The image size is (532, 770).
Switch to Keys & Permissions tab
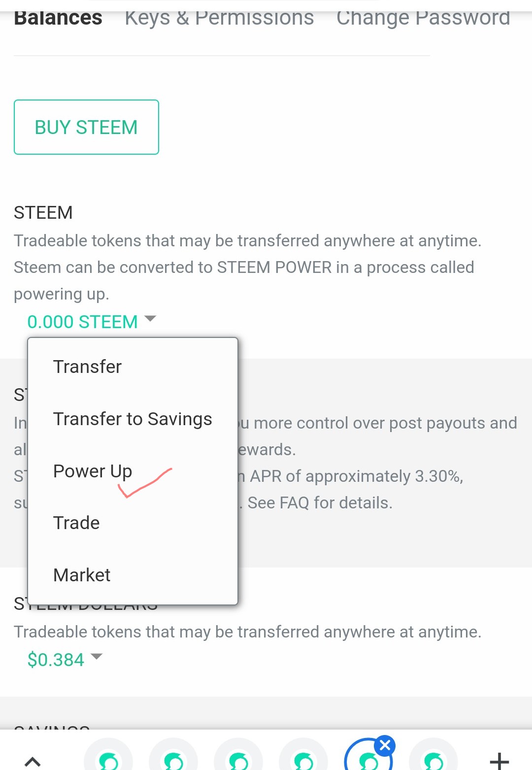point(219,18)
